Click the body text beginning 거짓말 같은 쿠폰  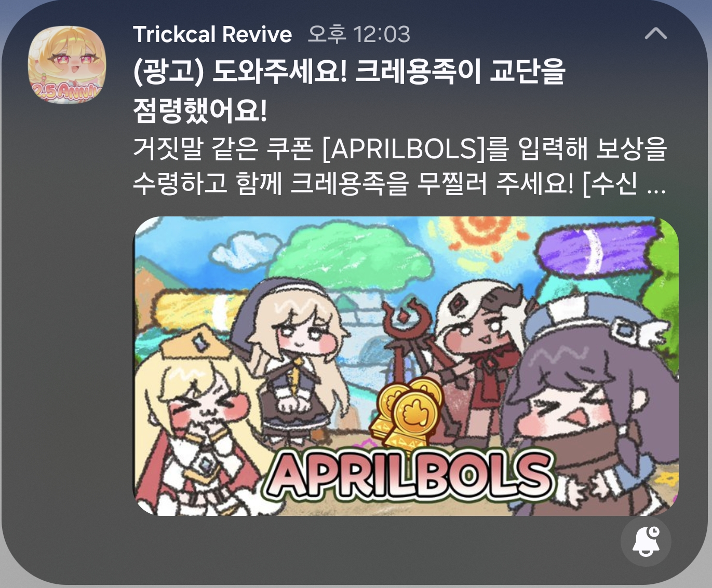[400, 166]
